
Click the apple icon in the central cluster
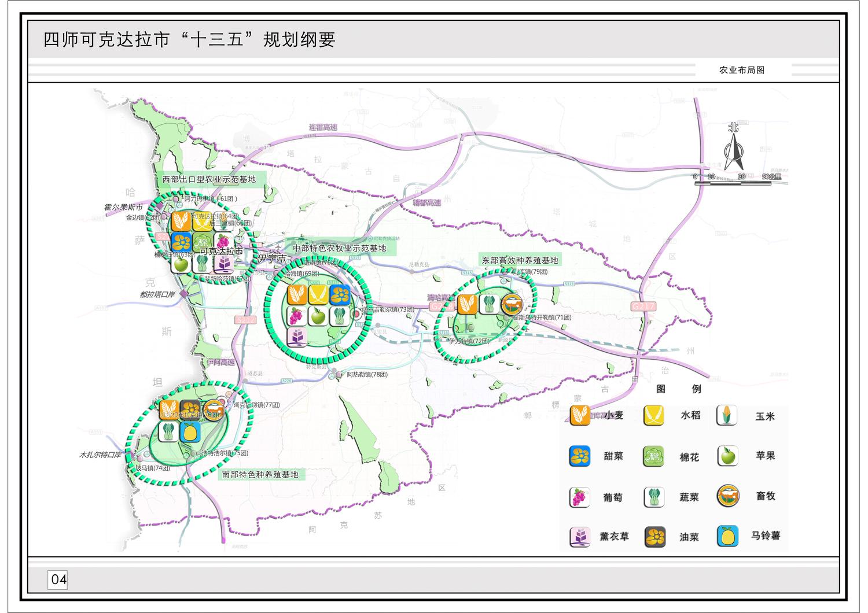[317, 316]
